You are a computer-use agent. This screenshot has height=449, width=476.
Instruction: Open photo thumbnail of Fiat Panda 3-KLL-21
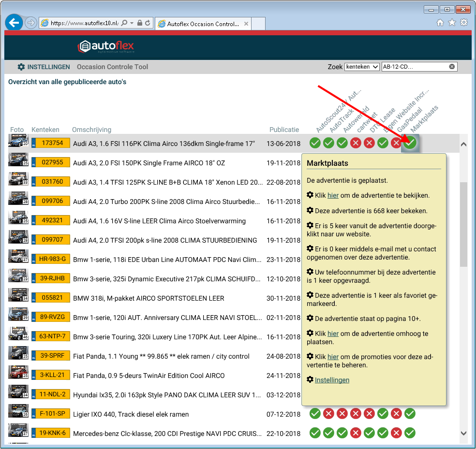click(x=18, y=373)
